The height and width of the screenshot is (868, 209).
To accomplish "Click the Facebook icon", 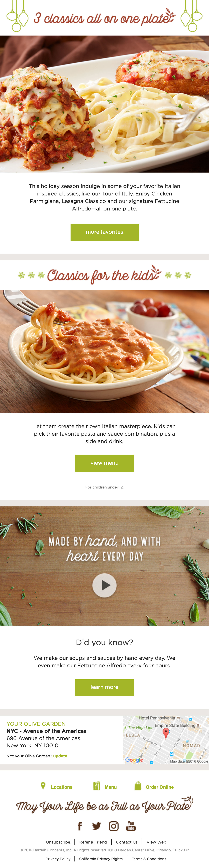I will 80,826.
